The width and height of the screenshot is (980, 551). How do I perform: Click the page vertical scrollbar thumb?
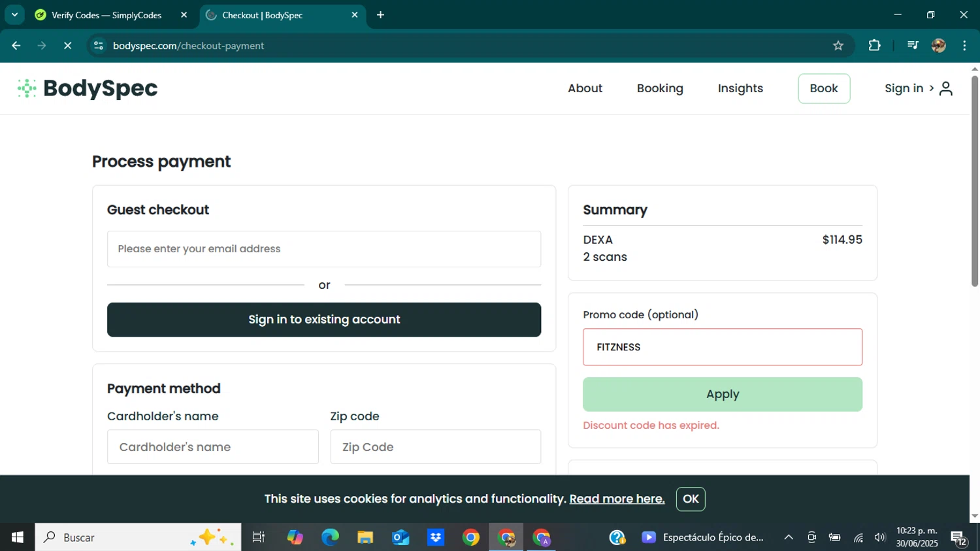(975, 181)
